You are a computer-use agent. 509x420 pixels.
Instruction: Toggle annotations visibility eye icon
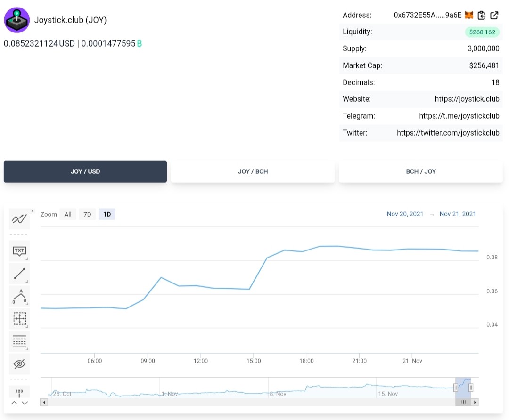[x=19, y=364]
